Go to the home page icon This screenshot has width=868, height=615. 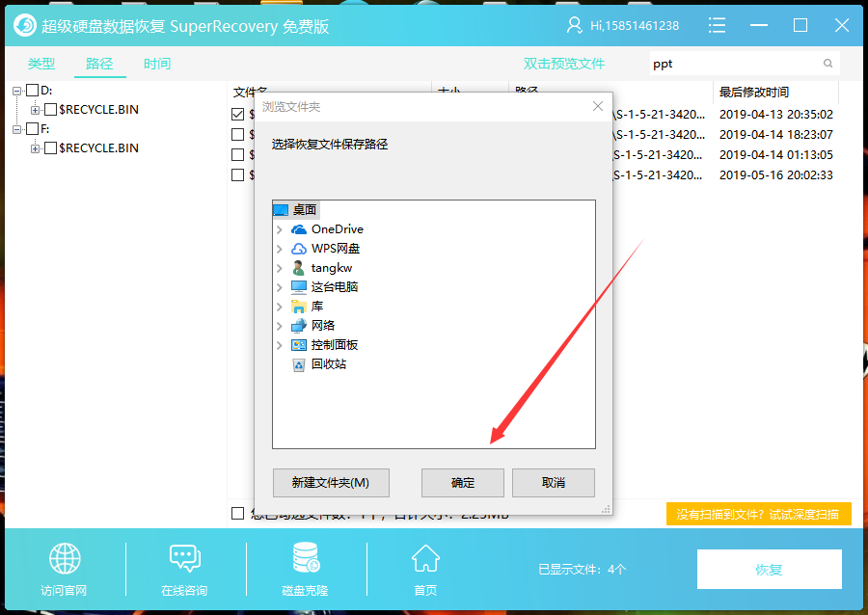tap(425, 558)
